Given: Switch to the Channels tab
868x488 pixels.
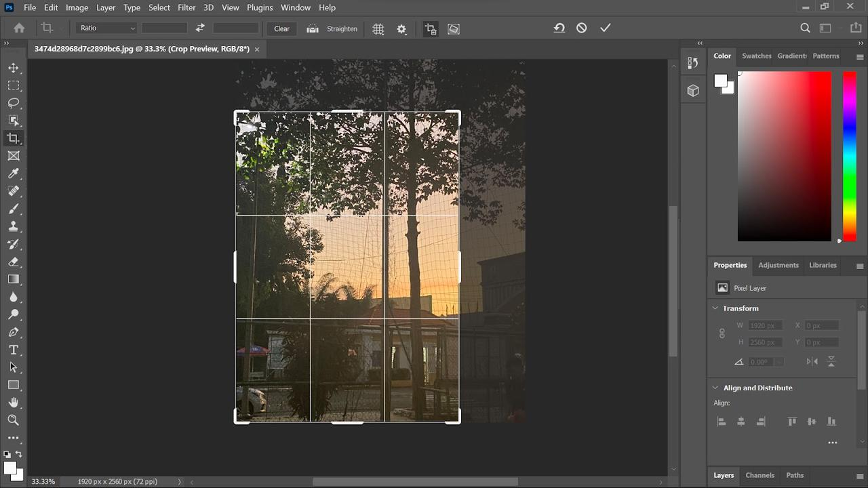Looking at the screenshot, I should (x=759, y=475).
